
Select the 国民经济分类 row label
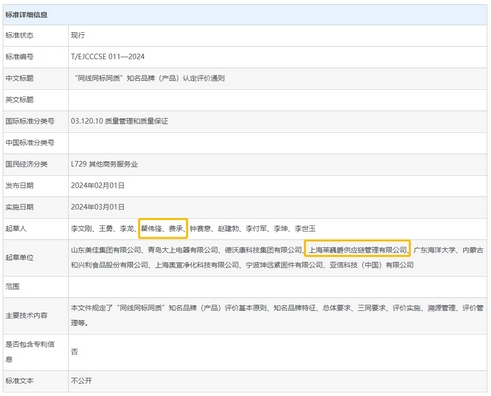[26, 164]
